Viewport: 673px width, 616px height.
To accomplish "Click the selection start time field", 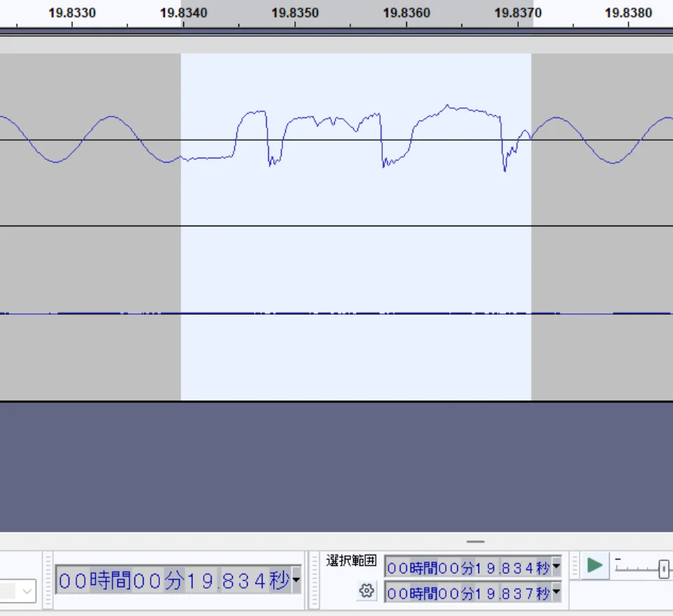I will click(468, 567).
